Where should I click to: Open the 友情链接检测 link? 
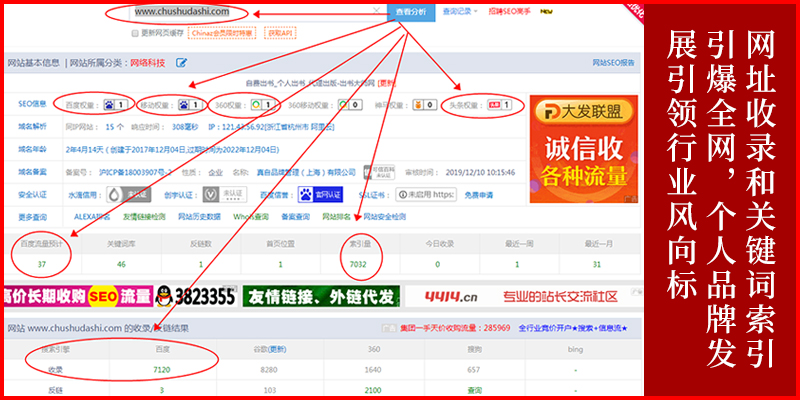pos(143,216)
